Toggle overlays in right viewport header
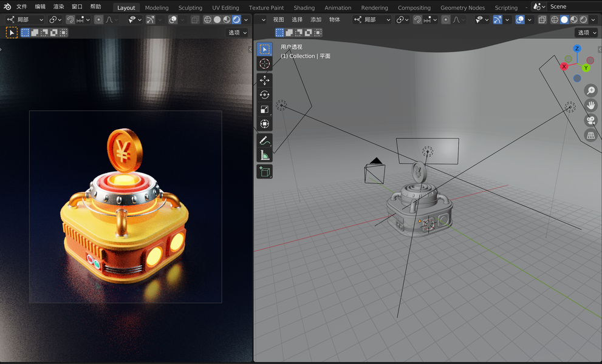The height and width of the screenshot is (364, 602). click(x=520, y=19)
